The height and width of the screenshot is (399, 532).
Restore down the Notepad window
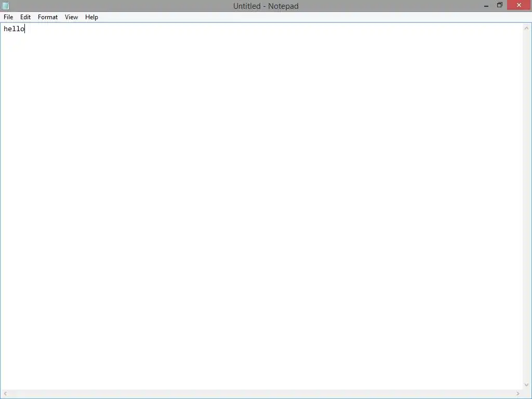[x=499, y=5]
